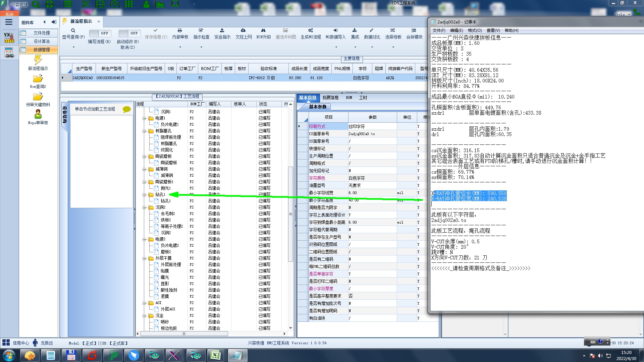The image size is (644, 362).
Task: Open dropdown arrow under 指示检查
Action: (201, 47)
